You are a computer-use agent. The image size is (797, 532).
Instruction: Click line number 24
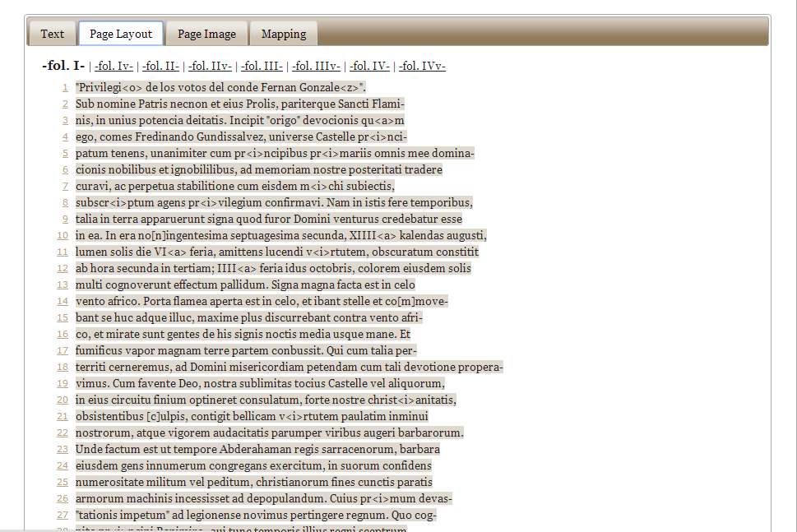click(x=63, y=465)
